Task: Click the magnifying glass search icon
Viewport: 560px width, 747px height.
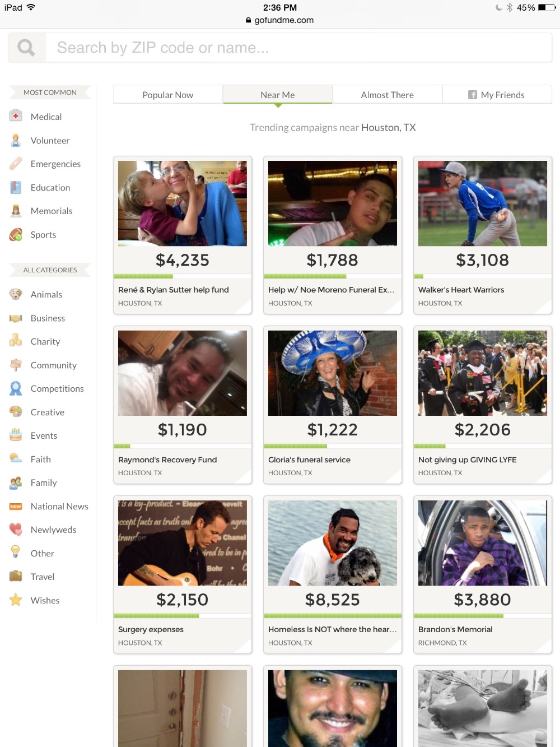Action: coord(26,48)
